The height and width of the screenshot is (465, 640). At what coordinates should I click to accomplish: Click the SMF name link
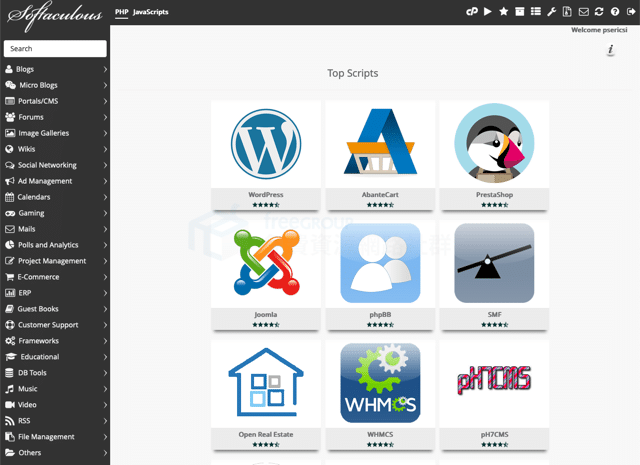pyautogui.click(x=494, y=315)
